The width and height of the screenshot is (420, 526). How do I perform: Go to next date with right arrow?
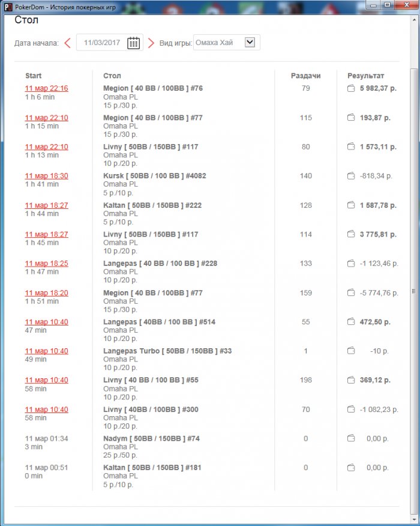coord(151,43)
